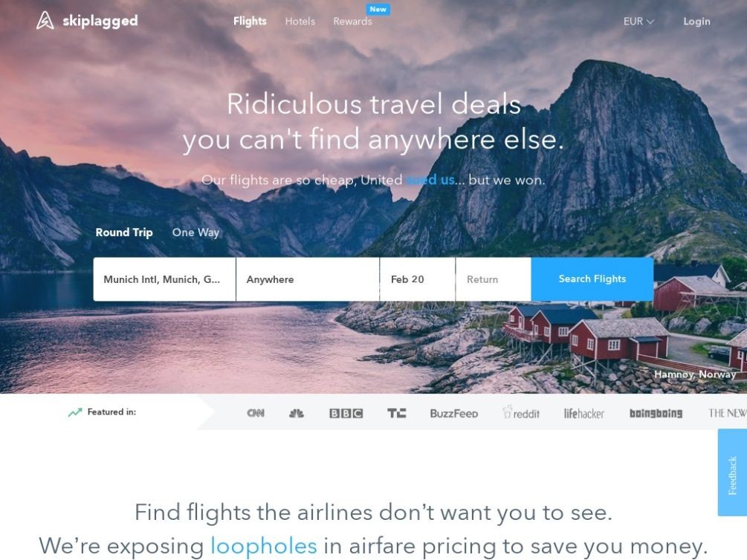Open the BuzzFeed logo link

point(454,414)
